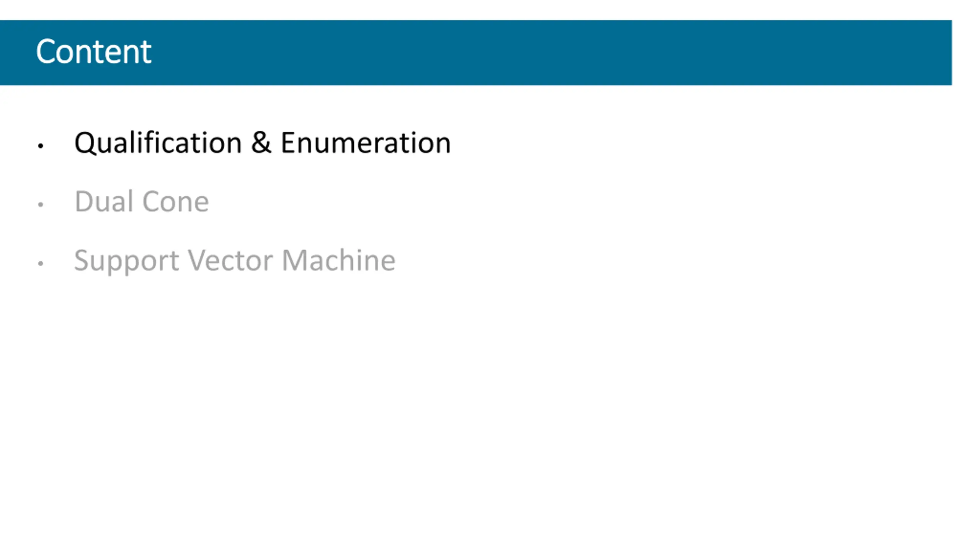Click the "Content" slide title

tap(94, 52)
